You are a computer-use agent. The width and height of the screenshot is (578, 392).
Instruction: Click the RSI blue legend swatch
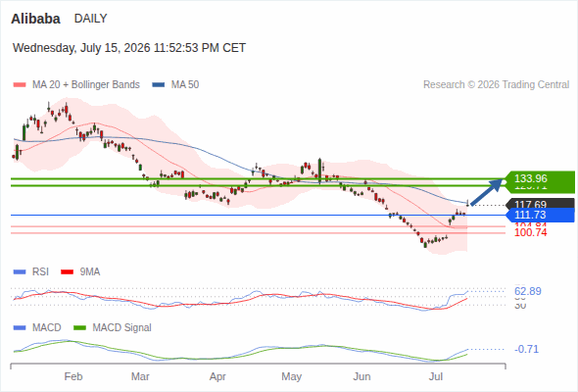point(20,271)
